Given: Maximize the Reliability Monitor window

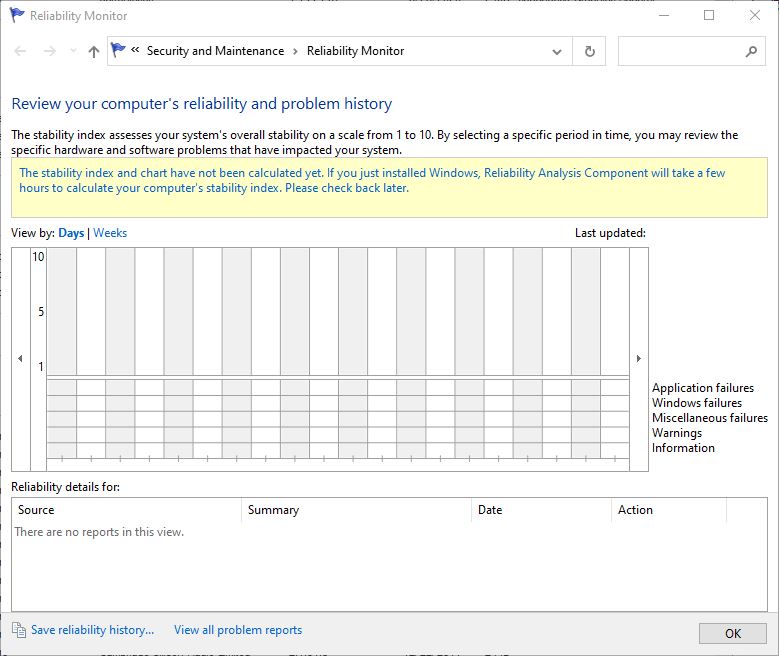Looking at the screenshot, I should (x=709, y=15).
